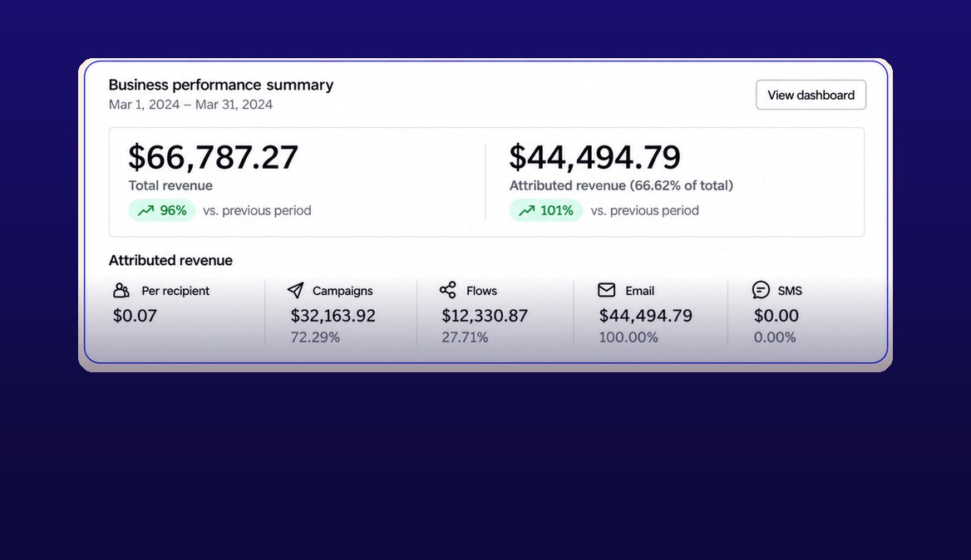Click the Campaigns share 72.29%
This screenshot has height=560, width=971.
(315, 337)
